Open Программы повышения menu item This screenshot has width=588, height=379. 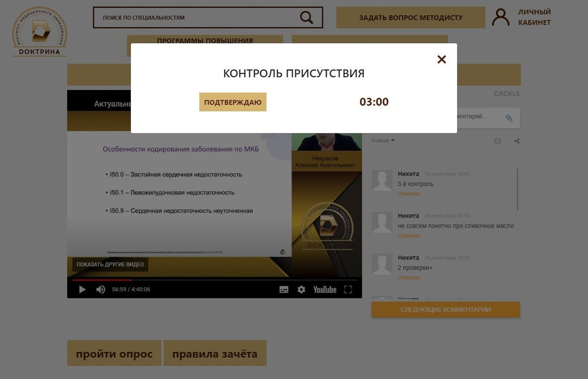205,40
